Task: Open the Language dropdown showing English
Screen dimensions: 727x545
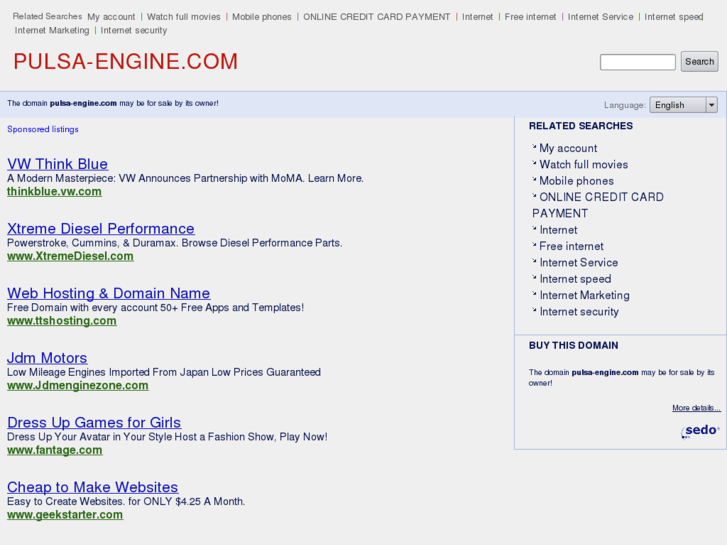Action: pos(683,105)
